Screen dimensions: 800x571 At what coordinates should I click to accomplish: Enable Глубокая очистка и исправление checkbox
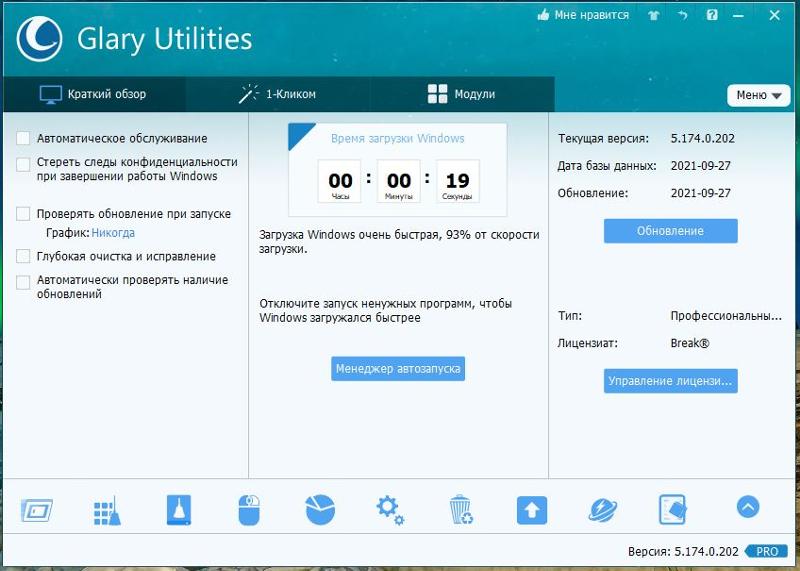coord(23,256)
